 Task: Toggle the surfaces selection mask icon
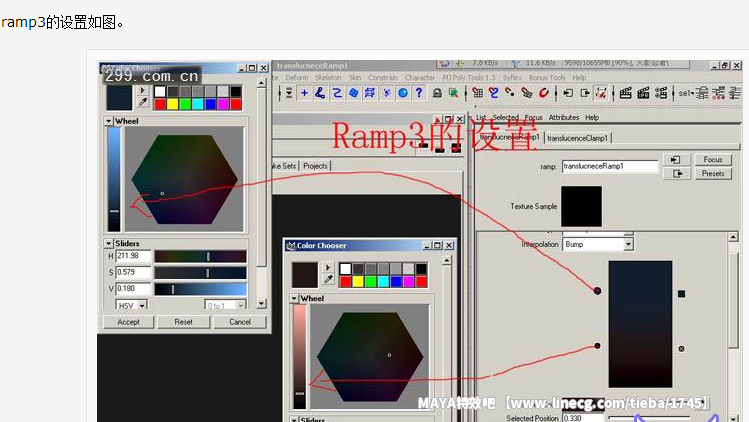coord(353,93)
